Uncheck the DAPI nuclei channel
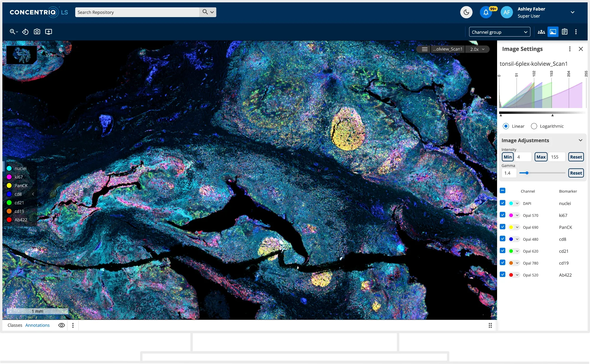The image size is (590, 364). click(503, 203)
